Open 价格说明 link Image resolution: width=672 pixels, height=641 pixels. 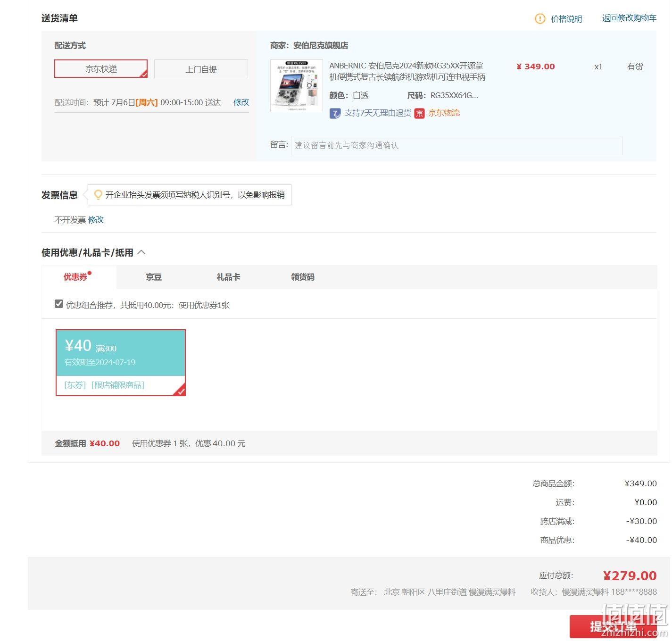click(x=566, y=19)
